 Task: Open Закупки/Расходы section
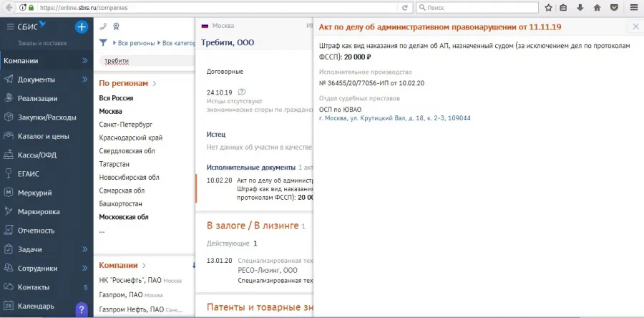[47, 117]
